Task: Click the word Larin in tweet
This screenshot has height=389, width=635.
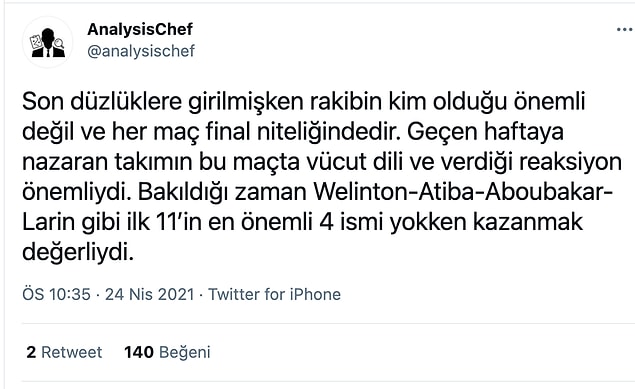Action: tap(49, 222)
